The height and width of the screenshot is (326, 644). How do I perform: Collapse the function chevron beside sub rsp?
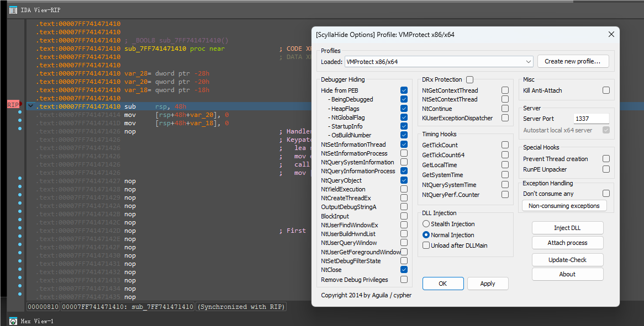30,106
